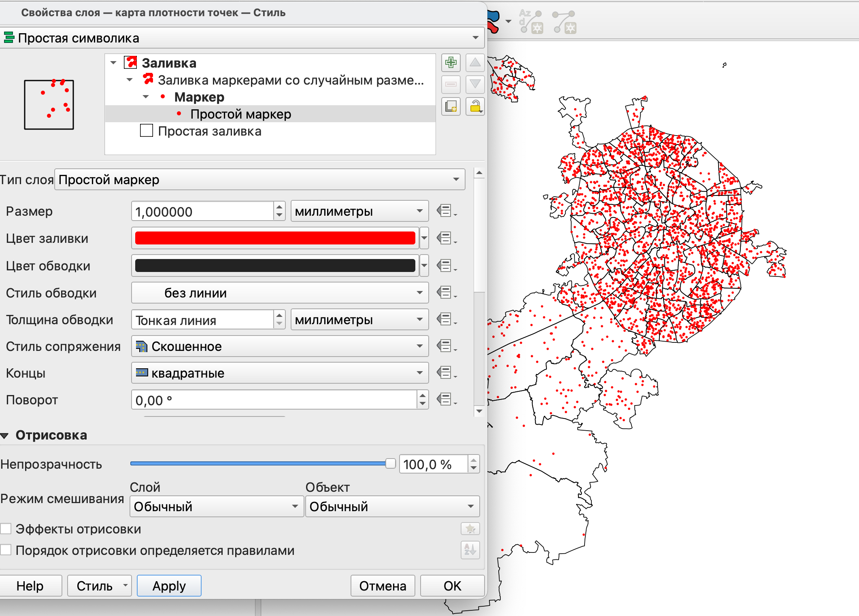Collapse the Отрисовка section
This screenshot has height=616, width=859.
[5, 435]
